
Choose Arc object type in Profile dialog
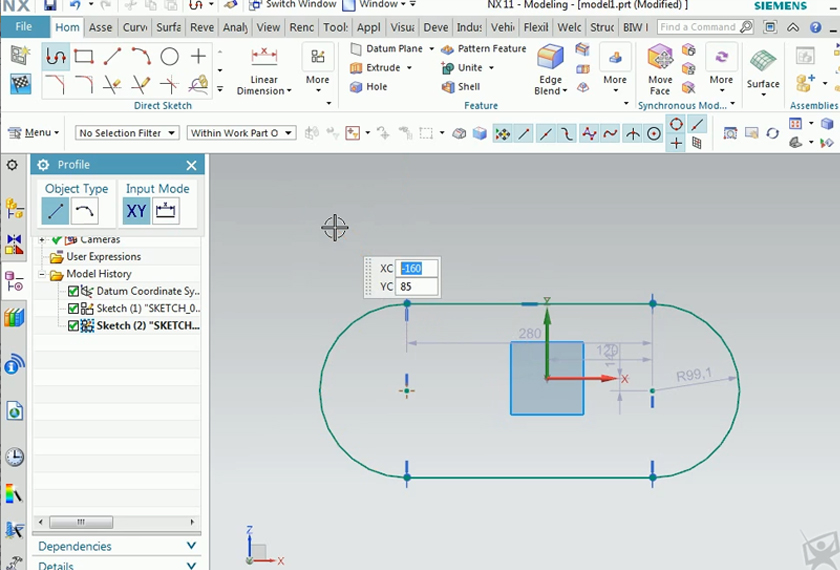click(x=84, y=211)
